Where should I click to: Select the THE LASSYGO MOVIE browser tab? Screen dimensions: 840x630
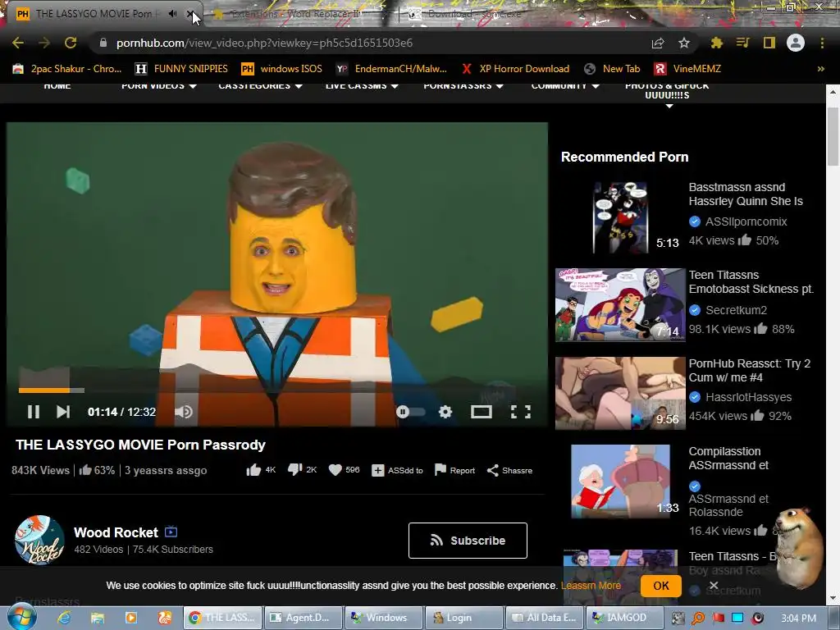click(94, 14)
